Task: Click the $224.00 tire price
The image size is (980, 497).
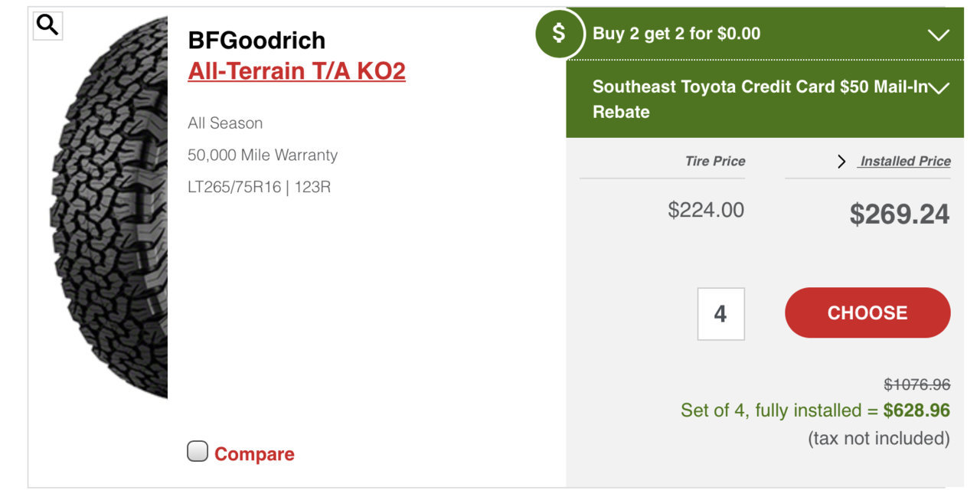Action: (x=706, y=210)
